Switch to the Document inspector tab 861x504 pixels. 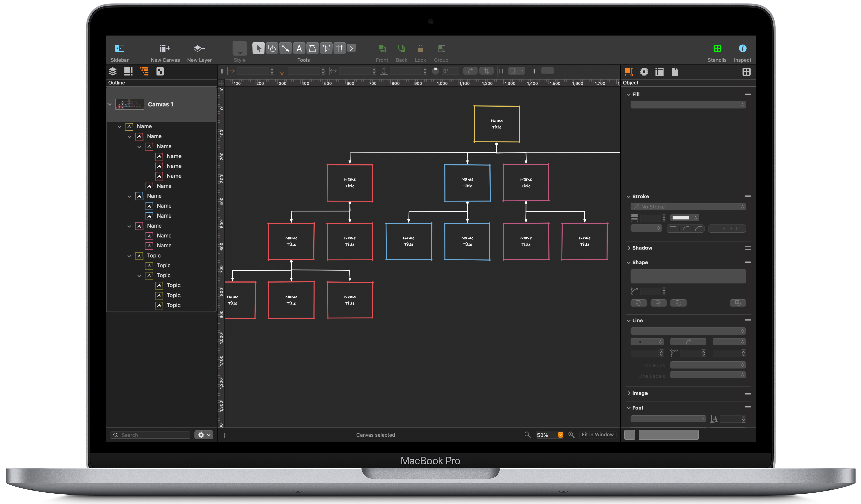675,72
